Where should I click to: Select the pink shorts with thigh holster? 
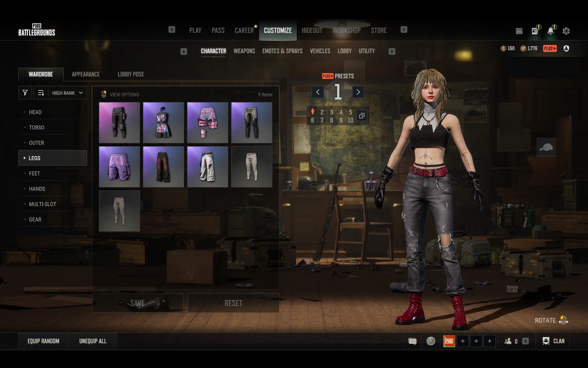pyautogui.click(x=208, y=123)
